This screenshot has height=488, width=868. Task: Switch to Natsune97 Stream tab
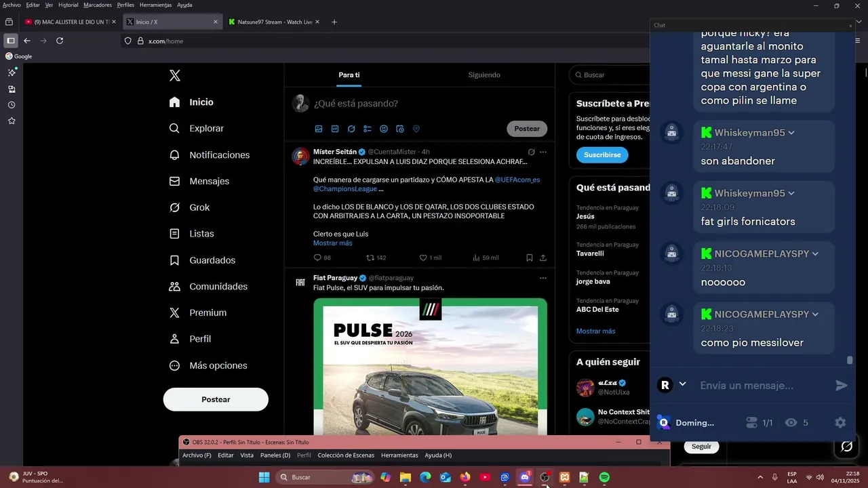coord(274,22)
